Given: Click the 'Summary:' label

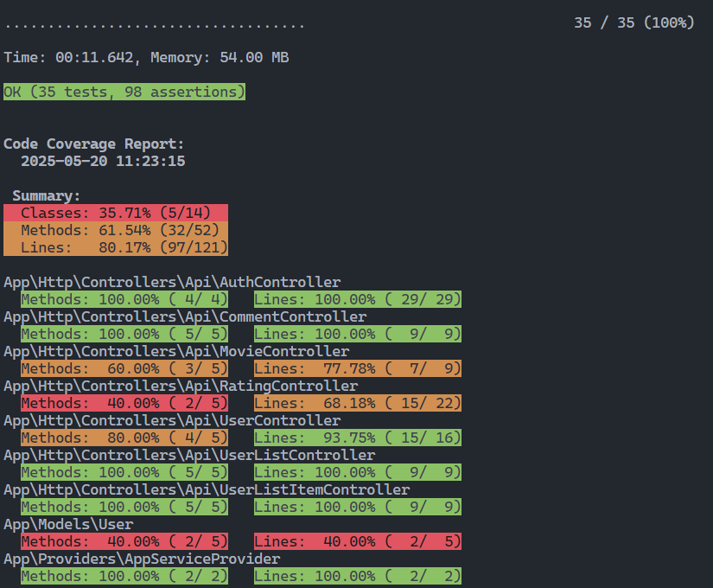Looking at the screenshot, I should 47,195.
